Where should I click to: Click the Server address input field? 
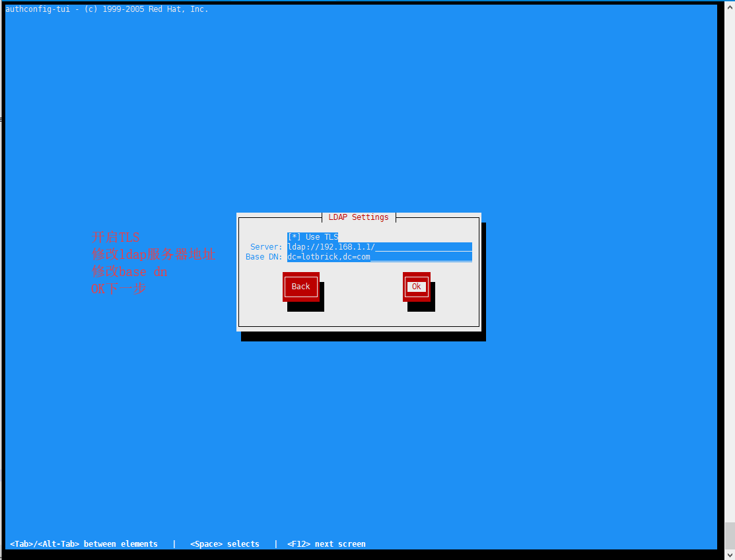[379, 247]
